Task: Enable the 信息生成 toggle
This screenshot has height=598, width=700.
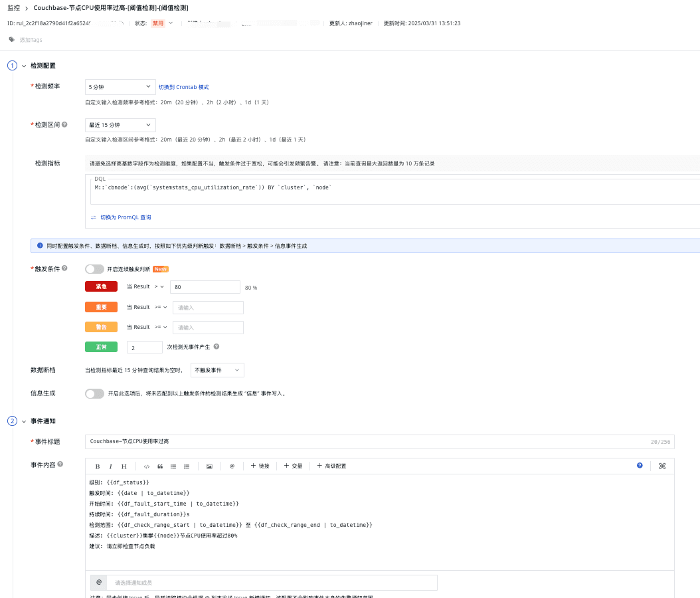Action: (95, 393)
